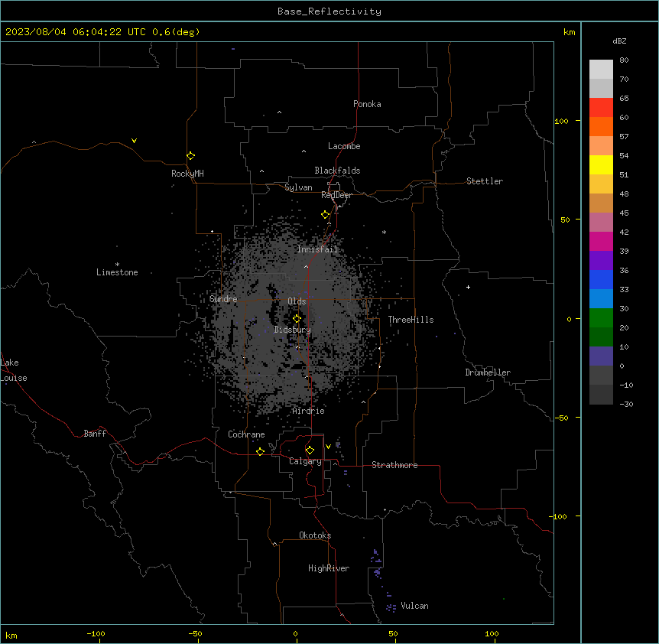Click the Sylvan label

[298, 187]
